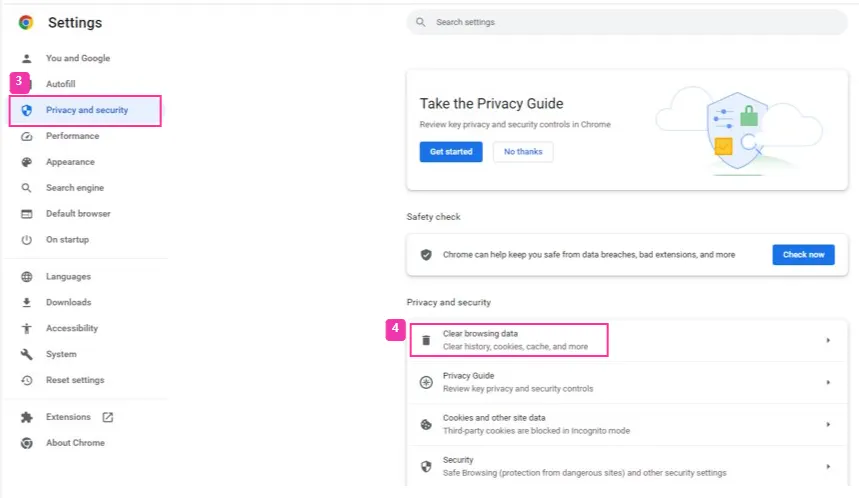Expand the Clear browsing data row arrow
Viewport: 859px width, 498px height.
coord(828,340)
